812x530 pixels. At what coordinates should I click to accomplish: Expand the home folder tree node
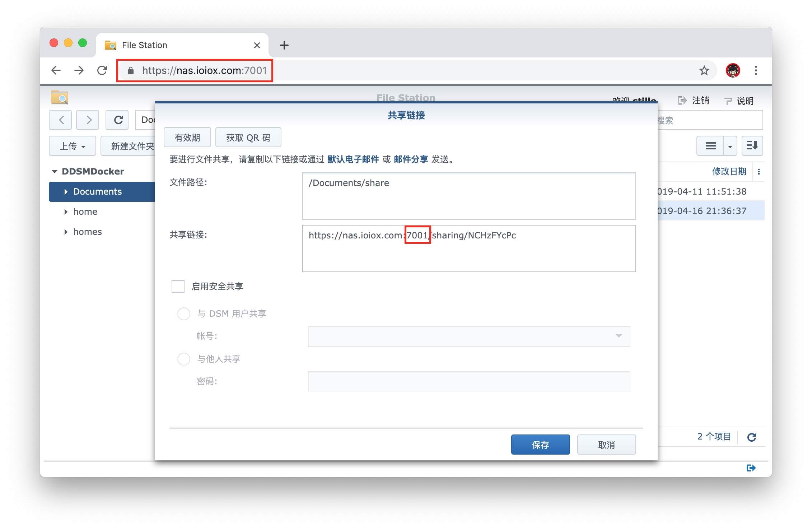coord(66,212)
